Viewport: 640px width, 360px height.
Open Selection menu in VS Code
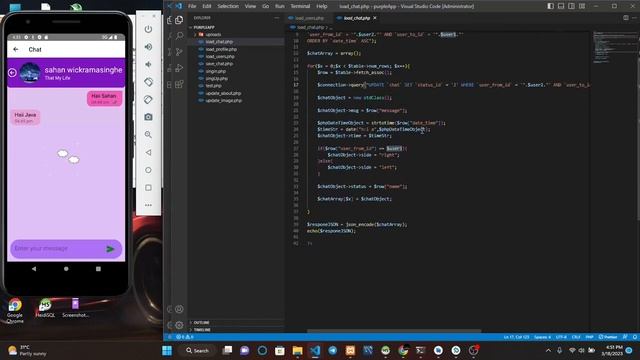click(228, 6)
